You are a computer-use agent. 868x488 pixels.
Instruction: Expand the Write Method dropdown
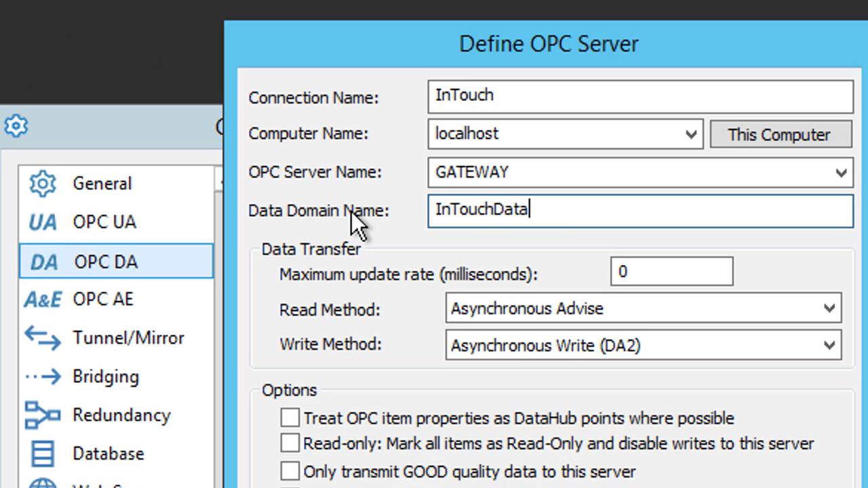point(829,345)
